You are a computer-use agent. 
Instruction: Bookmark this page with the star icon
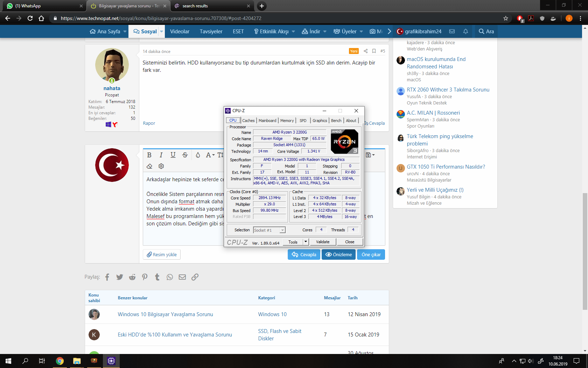coord(506,18)
